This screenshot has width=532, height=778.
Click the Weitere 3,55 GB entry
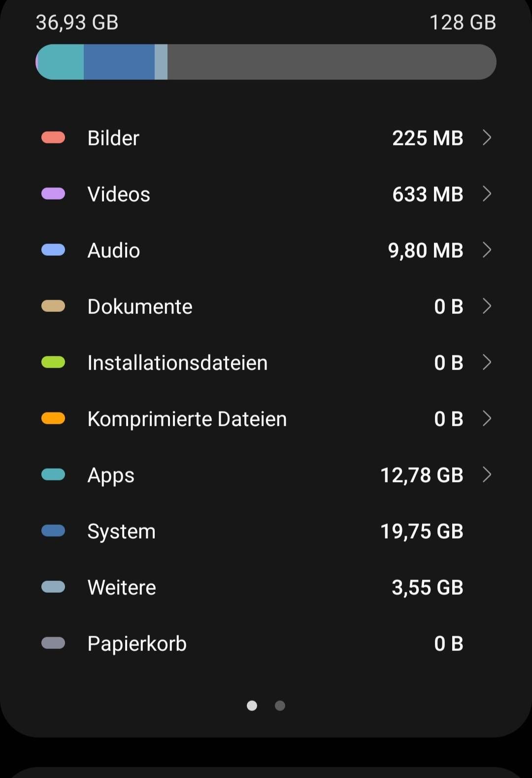point(266,587)
